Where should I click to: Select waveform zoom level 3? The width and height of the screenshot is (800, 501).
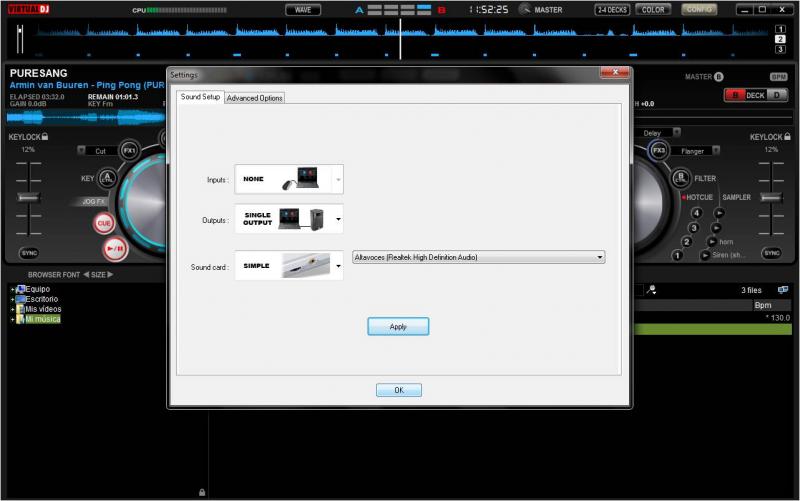click(780, 49)
